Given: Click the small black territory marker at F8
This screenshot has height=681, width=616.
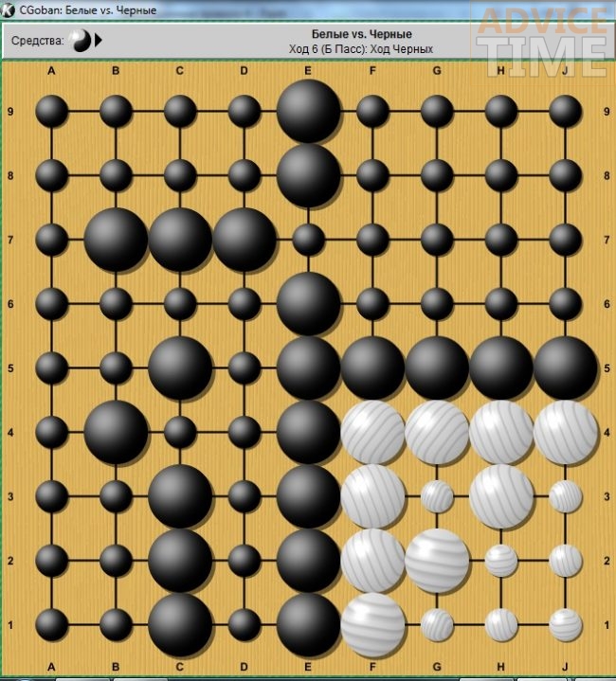Looking at the screenshot, I should [x=372, y=175].
